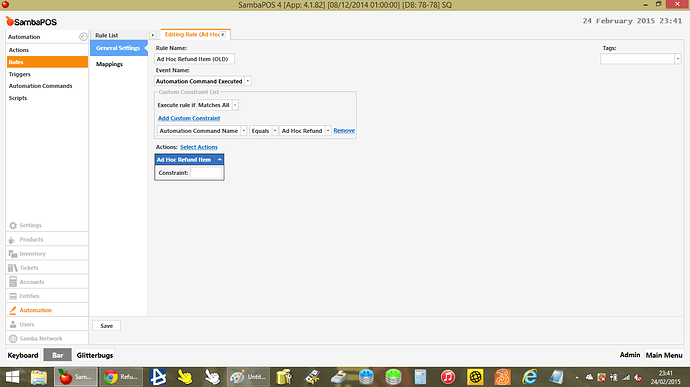Open the yellow hand taskbar app
Image resolution: width=690 pixels, height=387 pixels.
coord(185,377)
